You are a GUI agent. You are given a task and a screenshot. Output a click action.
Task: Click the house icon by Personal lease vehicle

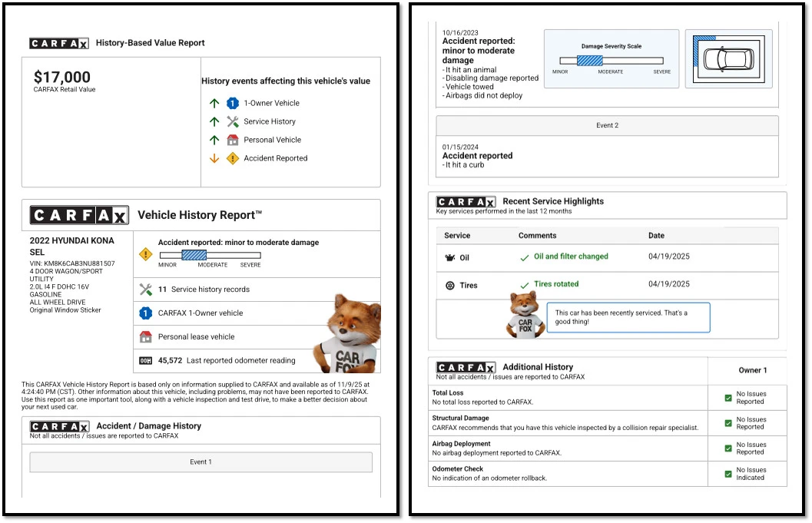145,337
